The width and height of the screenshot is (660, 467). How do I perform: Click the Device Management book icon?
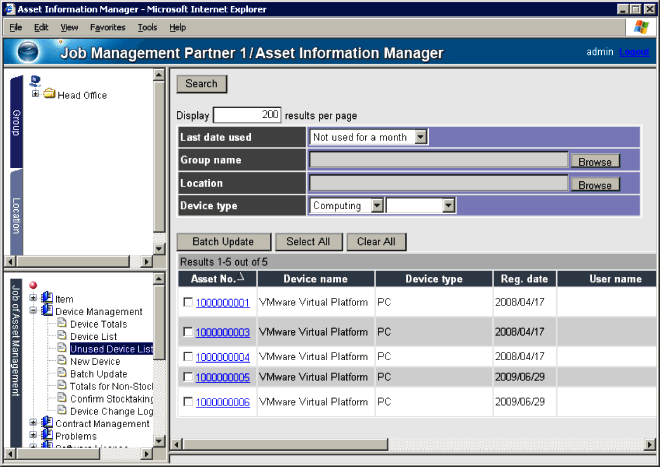point(47,311)
